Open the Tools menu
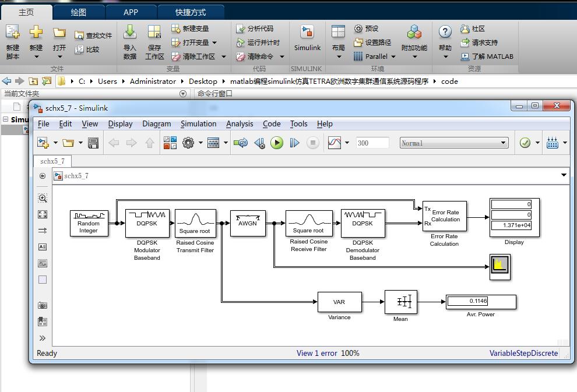577x392 pixels. click(x=298, y=124)
